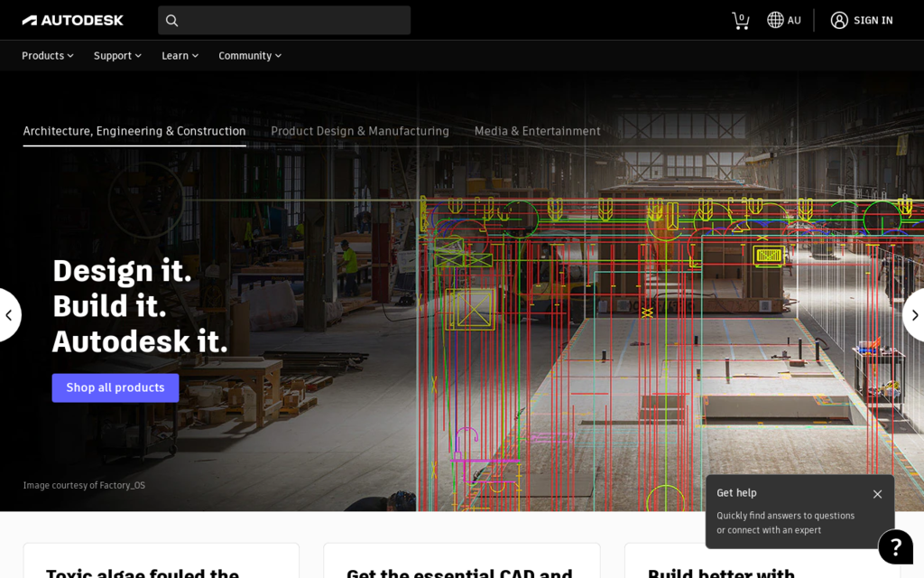This screenshot has width=924, height=578.
Task: Click the SIGN IN text
Action: click(873, 20)
